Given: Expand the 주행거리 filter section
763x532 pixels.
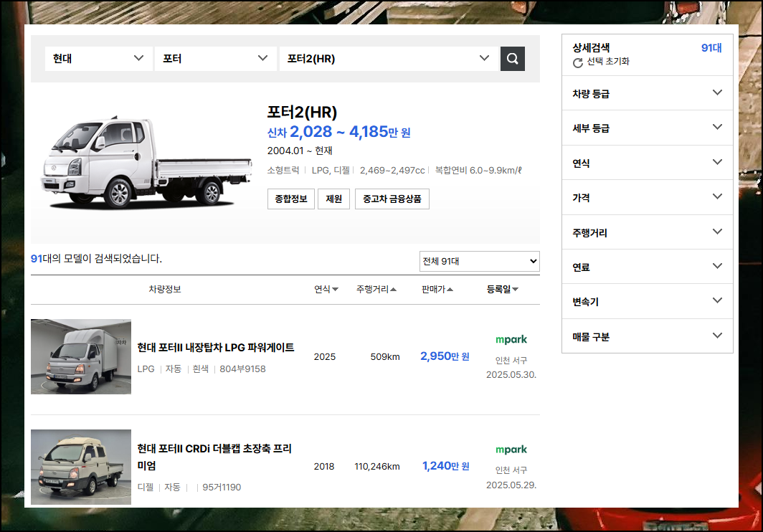Looking at the screenshot, I should pyautogui.click(x=647, y=232).
